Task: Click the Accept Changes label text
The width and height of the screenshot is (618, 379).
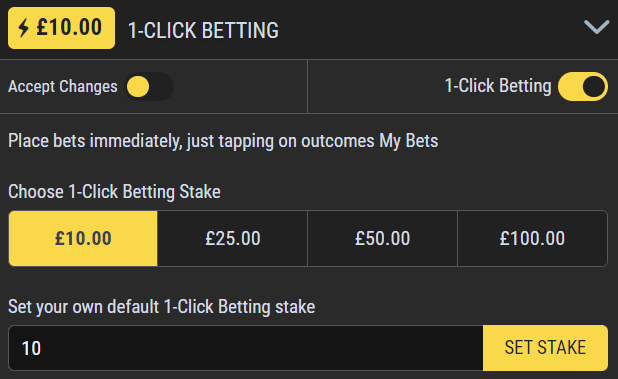Action: [63, 86]
